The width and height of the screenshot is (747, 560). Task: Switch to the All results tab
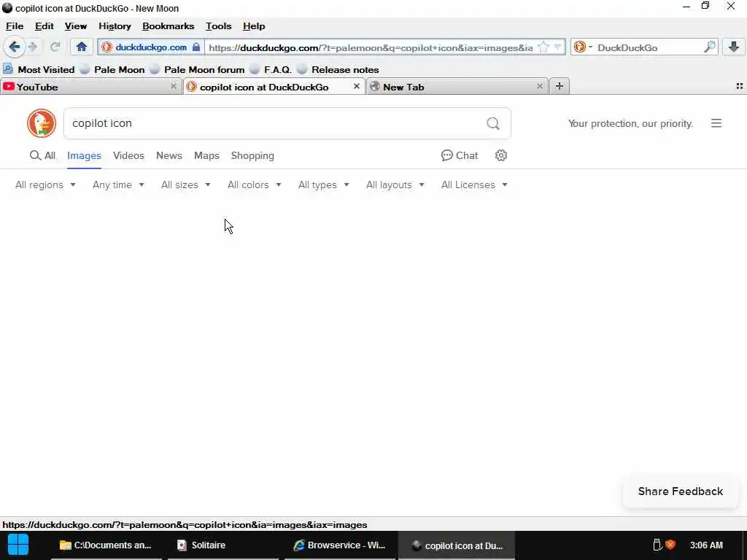click(42, 156)
